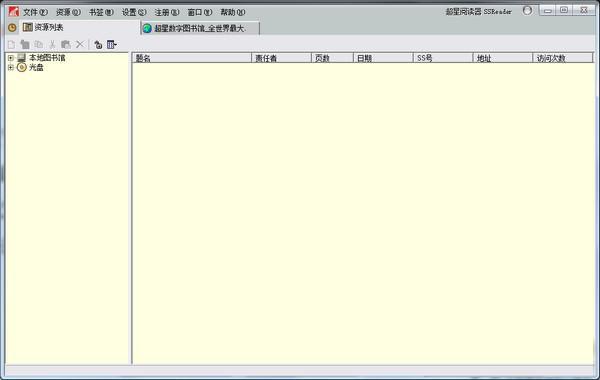The height and width of the screenshot is (380, 600).
Task: Click the clock history icon beside the tabs
Action: coord(12,28)
